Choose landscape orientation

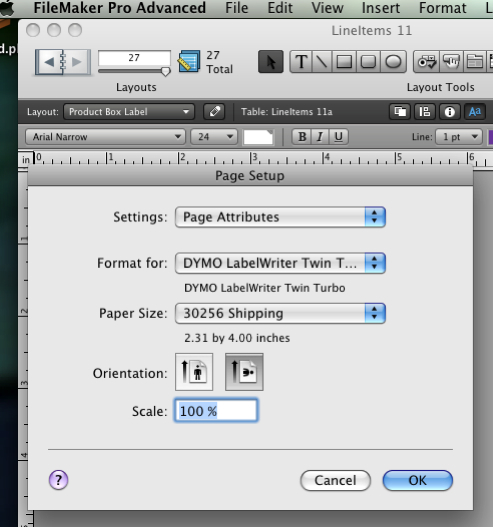(x=244, y=372)
